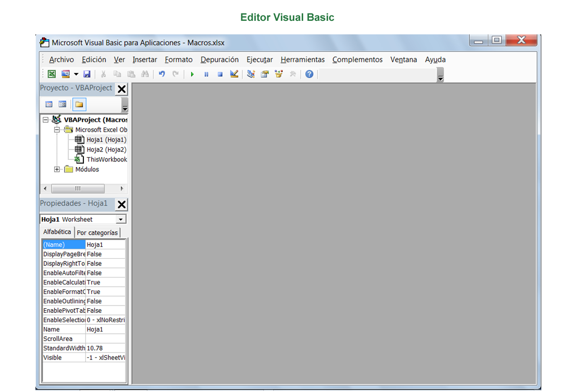573x392 pixels.
Task: Click the True value of EnableCalculation
Action: [106, 282]
